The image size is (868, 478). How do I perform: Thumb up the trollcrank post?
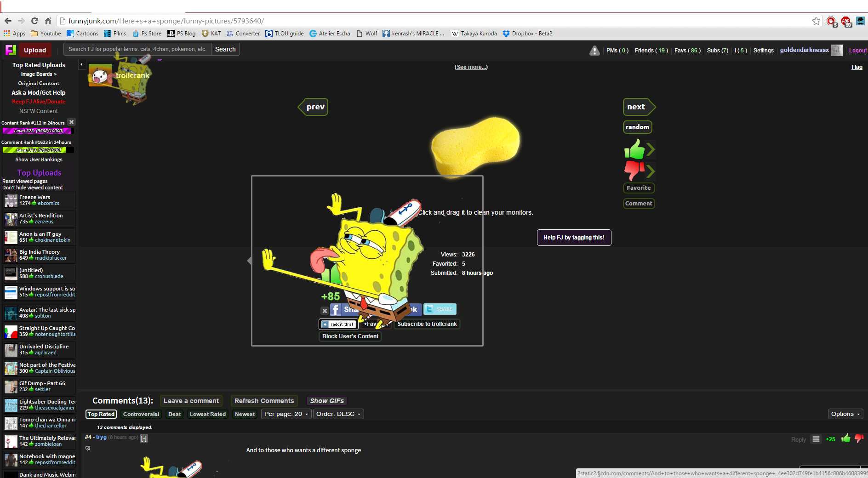pos(634,149)
